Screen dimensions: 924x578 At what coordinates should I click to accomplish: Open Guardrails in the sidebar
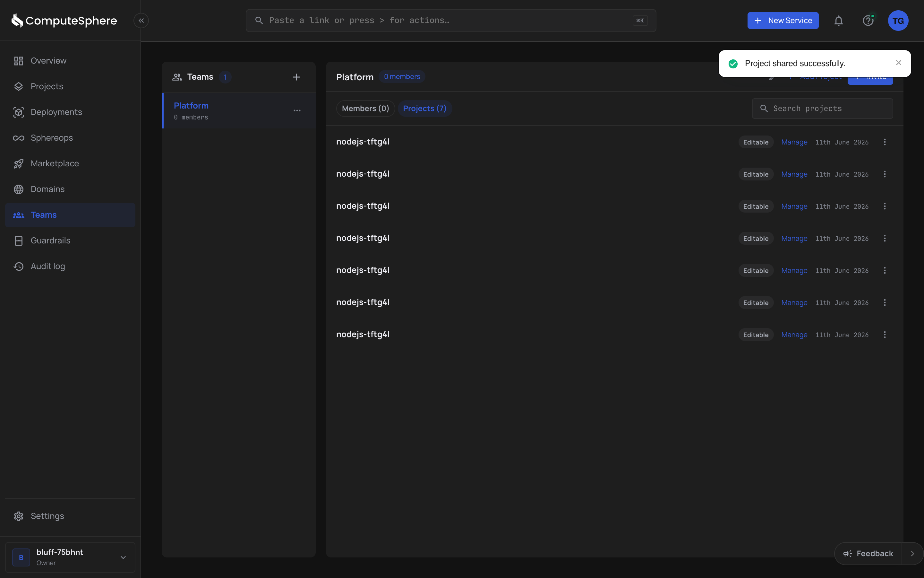[x=70, y=241]
